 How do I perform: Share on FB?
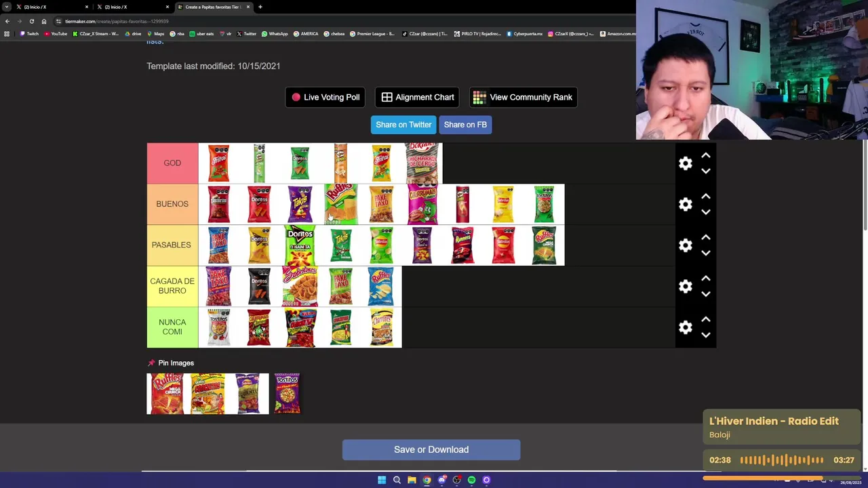(465, 125)
